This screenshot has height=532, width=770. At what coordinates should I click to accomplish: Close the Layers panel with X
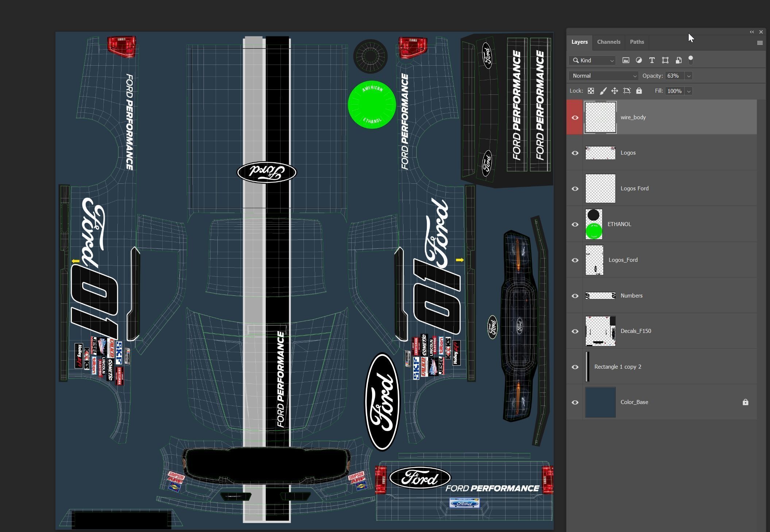(761, 32)
